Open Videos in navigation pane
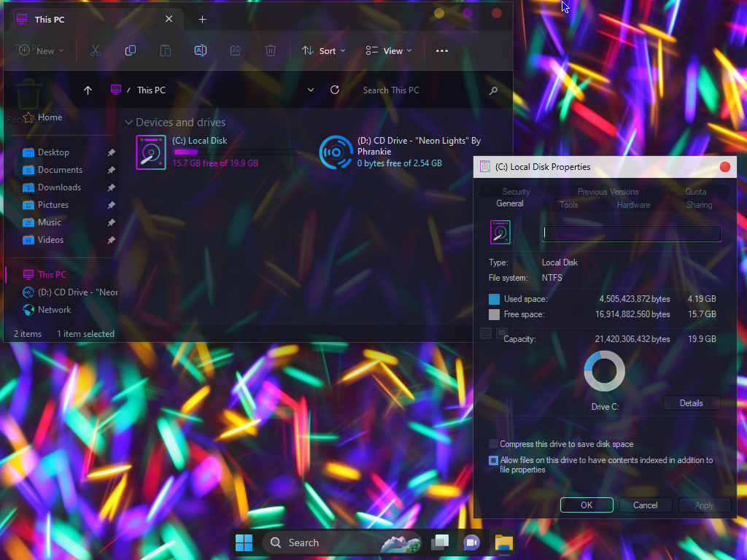This screenshot has width=747, height=560. tap(50, 240)
